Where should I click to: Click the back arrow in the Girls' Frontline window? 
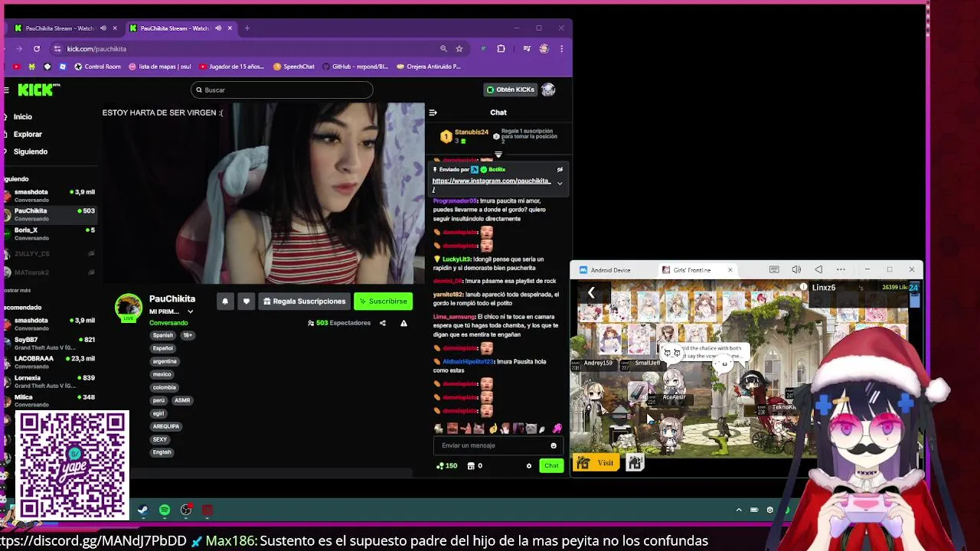(591, 292)
